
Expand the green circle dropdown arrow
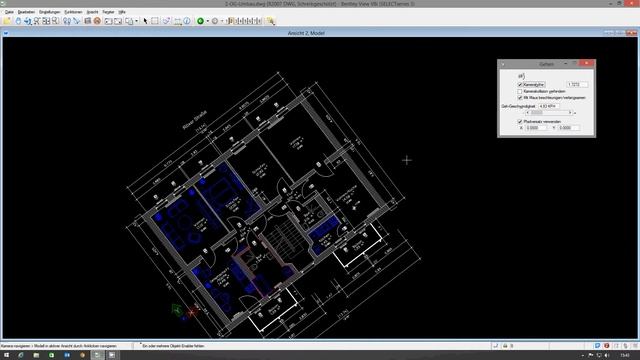pyautogui.click(x=207, y=21)
